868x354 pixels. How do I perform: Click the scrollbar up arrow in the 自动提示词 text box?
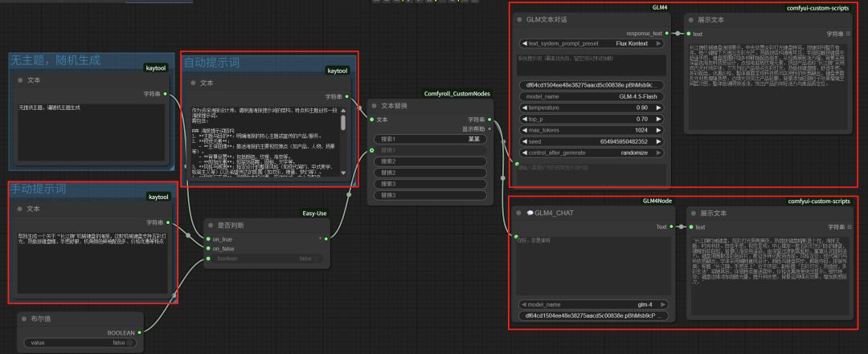(x=342, y=111)
